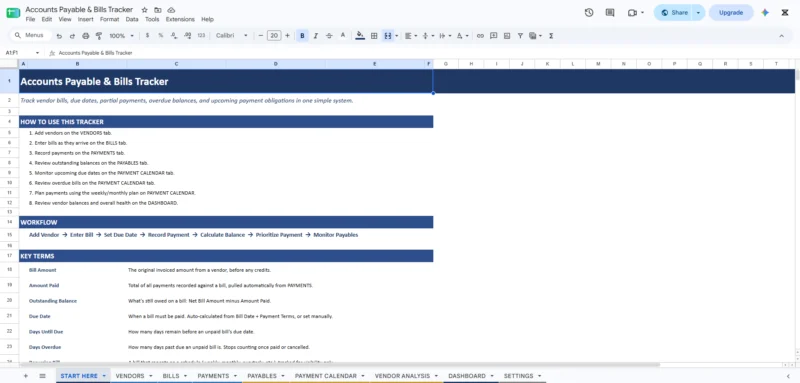Open version history
The height and width of the screenshot is (383, 800).
[589, 13]
